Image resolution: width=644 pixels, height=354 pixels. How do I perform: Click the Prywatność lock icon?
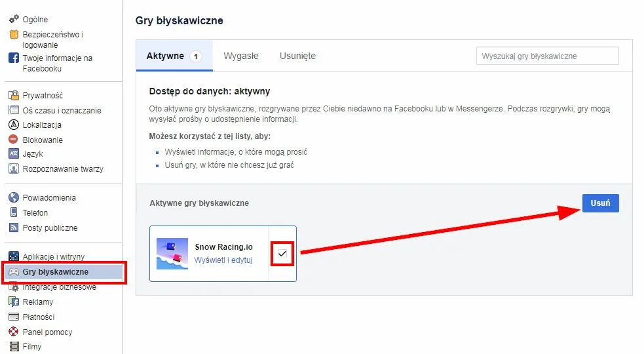tap(14, 96)
